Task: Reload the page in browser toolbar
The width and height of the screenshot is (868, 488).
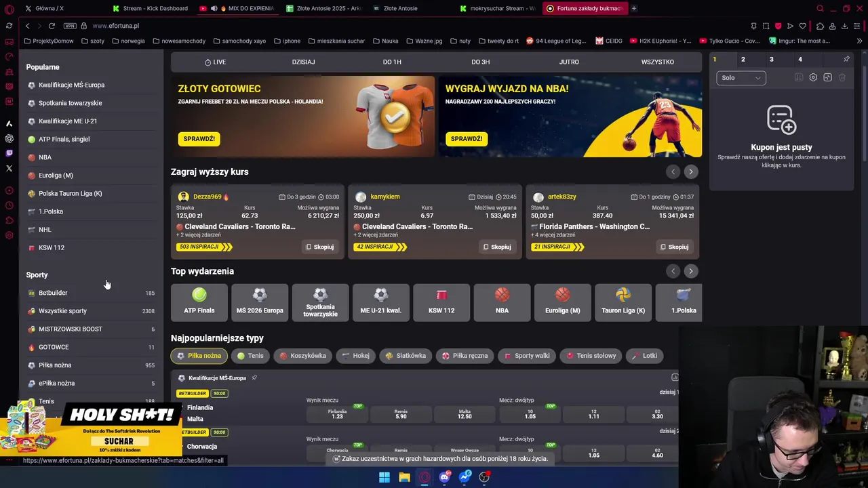Action: tap(52, 26)
